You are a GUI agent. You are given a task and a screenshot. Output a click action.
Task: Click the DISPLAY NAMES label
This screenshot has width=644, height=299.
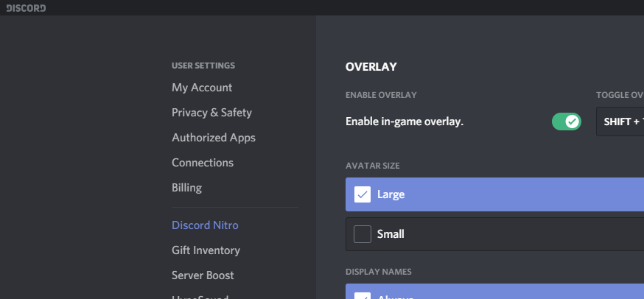coord(378,272)
